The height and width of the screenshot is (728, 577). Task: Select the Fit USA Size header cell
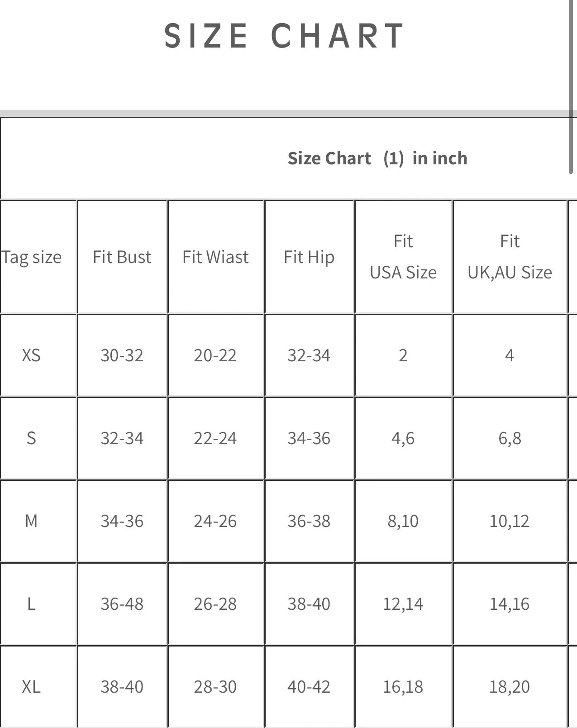click(403, 257)
